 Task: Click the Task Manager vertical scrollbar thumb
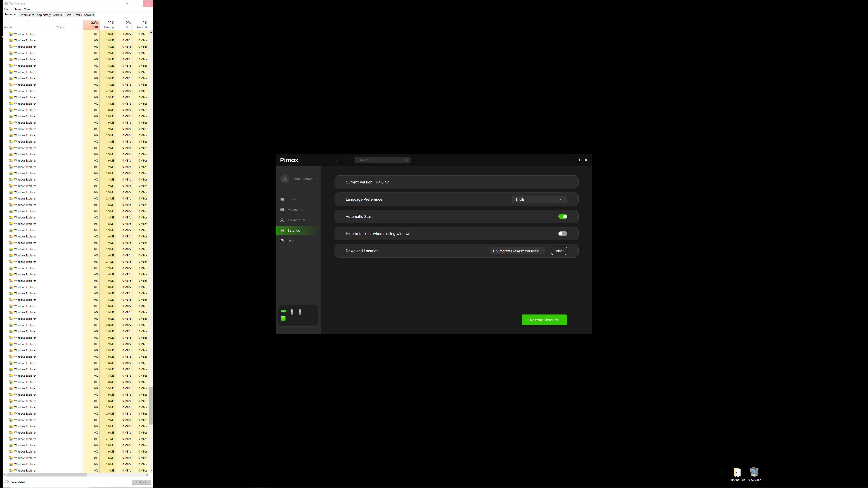tap(151, 406)
